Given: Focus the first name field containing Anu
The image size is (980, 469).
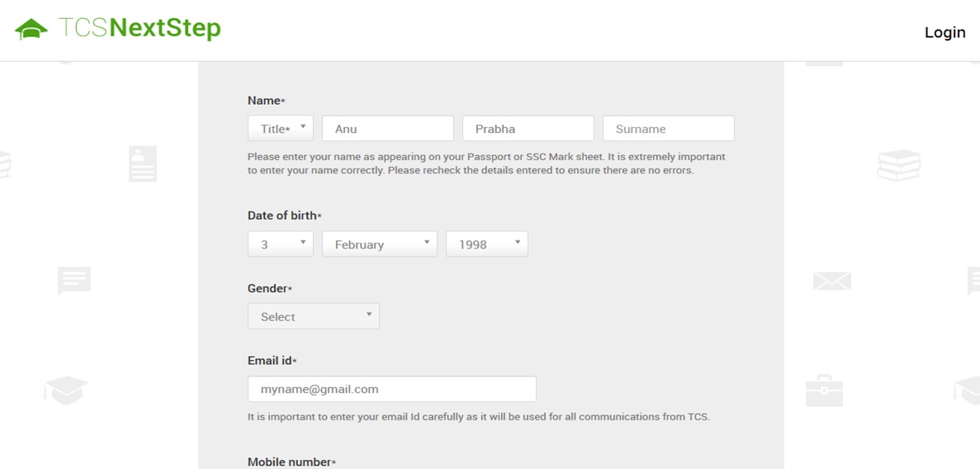Looking at the screenshot, I should [x=387, y=128].
